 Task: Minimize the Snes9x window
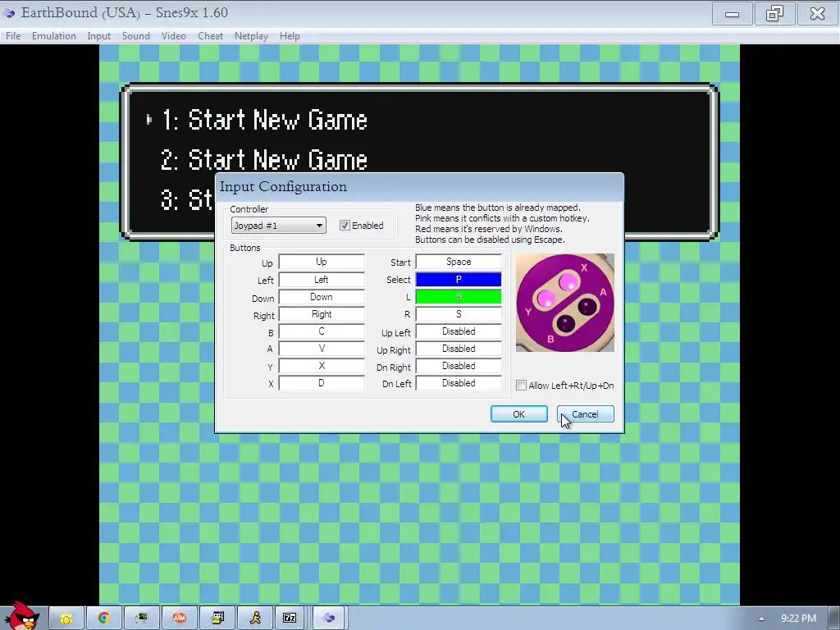click(x=732, y=13)
